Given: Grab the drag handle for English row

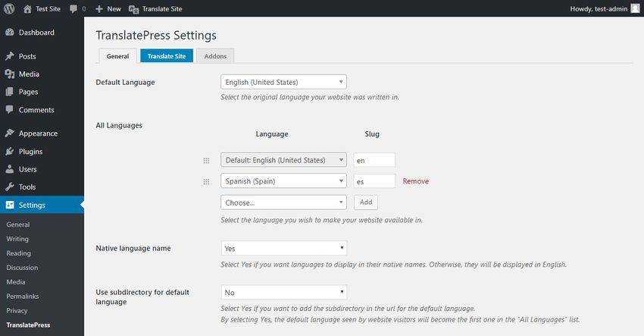Looking at the screenshot, I should 206,160.
